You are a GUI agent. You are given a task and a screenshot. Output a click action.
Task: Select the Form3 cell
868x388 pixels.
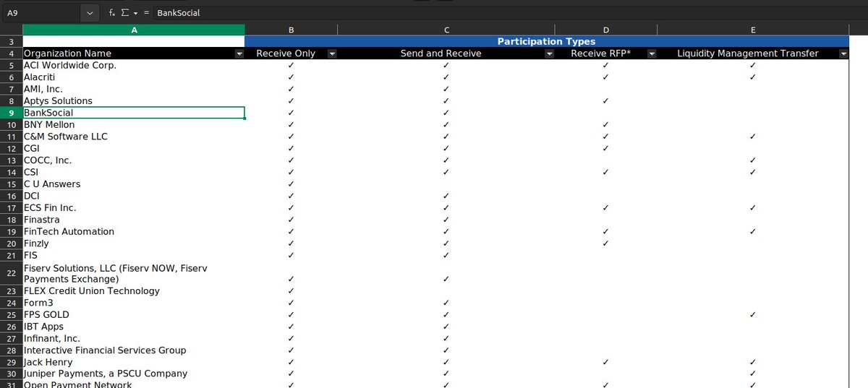(134, 303)
